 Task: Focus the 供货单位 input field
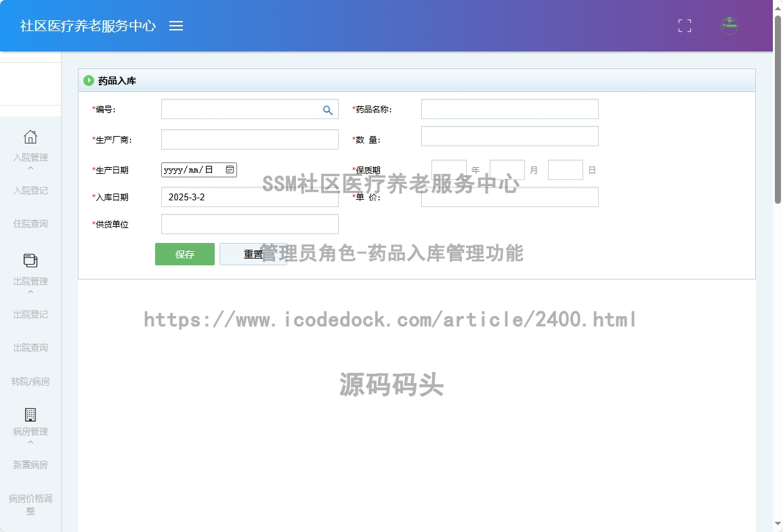click(250, 224)
